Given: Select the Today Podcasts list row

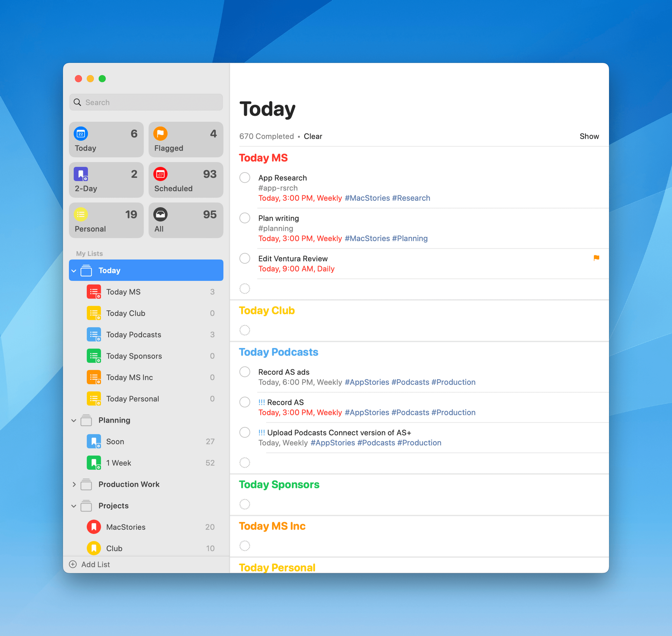Looking at the screenshot, I should (x=146, y=335).
